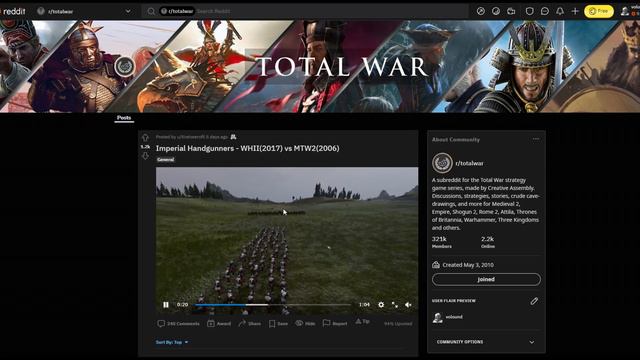Mute the video volume
This screenshot has height=360, width=640.
tap(408, 304)
